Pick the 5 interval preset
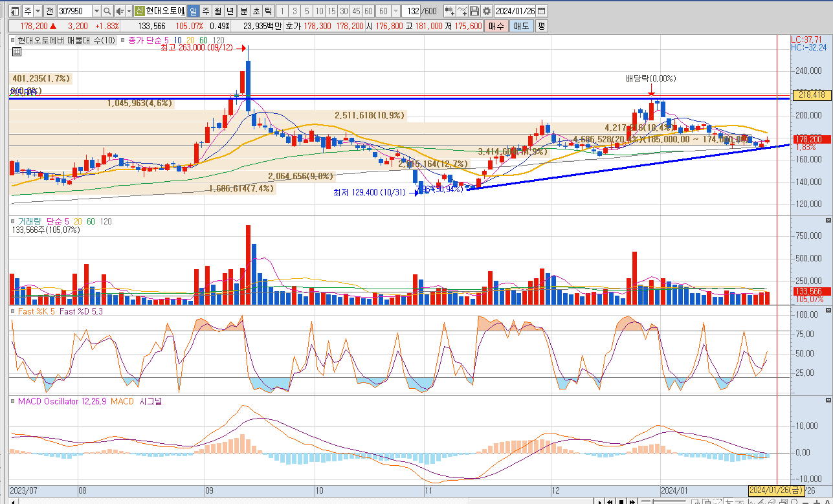This screenshot has width=833, height=504. click(307, 11)
